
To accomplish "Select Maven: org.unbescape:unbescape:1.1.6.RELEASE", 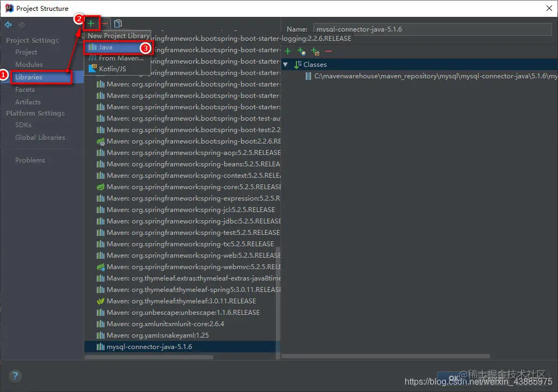I will [x=183, y=312].
